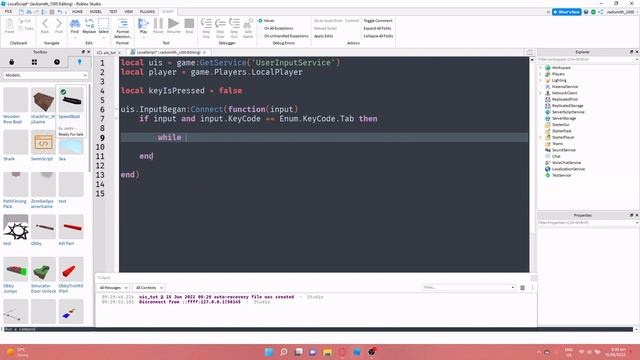
Task: Switch to the VIEW ribbon tab
Action: (129, 12)
